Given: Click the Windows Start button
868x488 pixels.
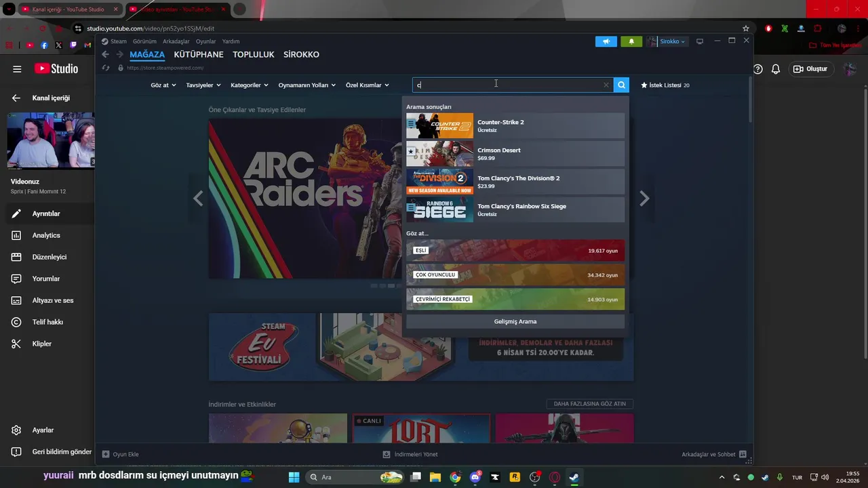Looking at the screenshot, I should (294, 477).
